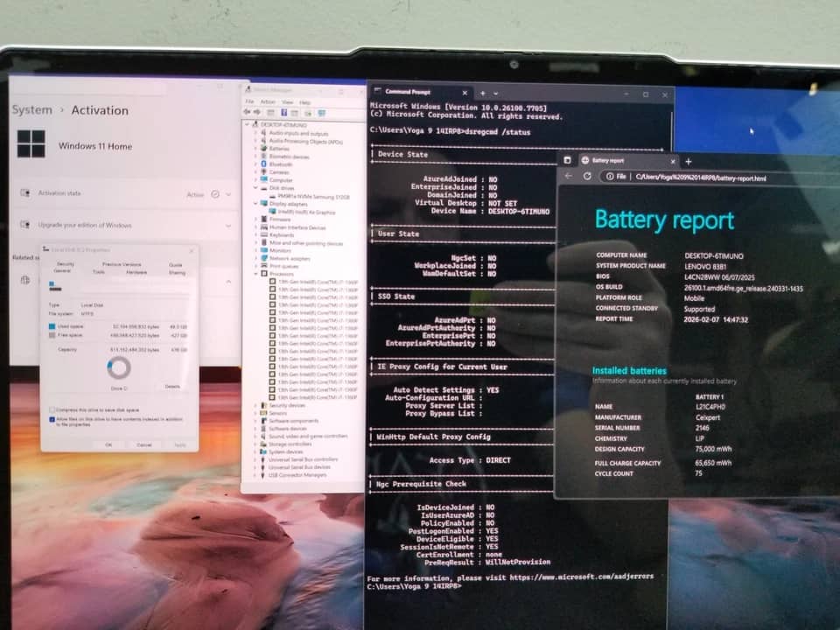The width and height of the screenshot is (840, 630).
Task: Click the Drive C usage donut chart
Action: click(x=118, y=367)
